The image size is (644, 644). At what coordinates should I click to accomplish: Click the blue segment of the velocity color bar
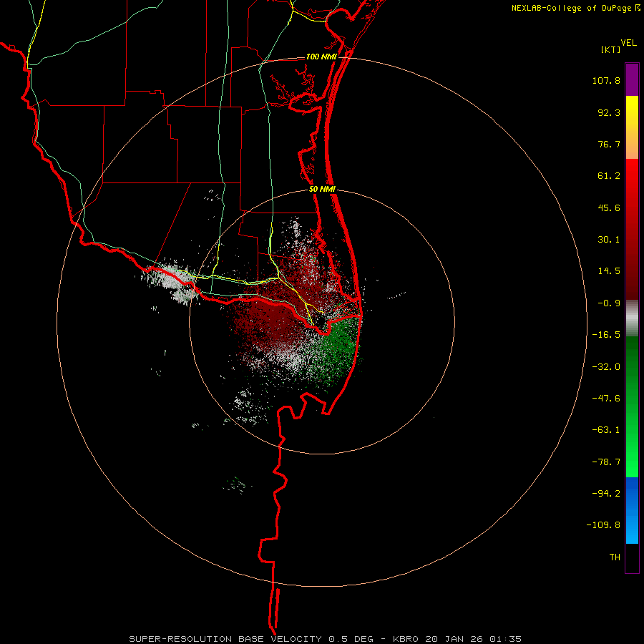pos(632,510)
